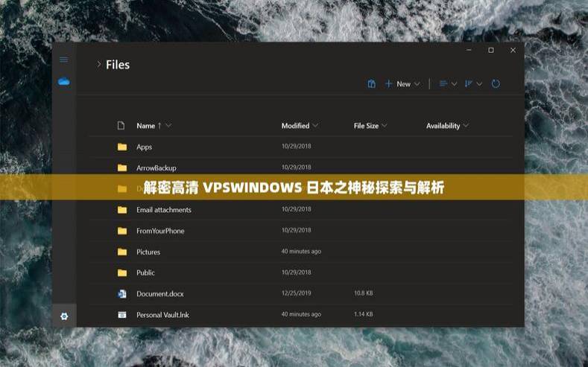This screenshot has width=588, height=367.
Task: Expand the sort dropdown chevron
Action: pyautogui.click(x=479, y=84)
